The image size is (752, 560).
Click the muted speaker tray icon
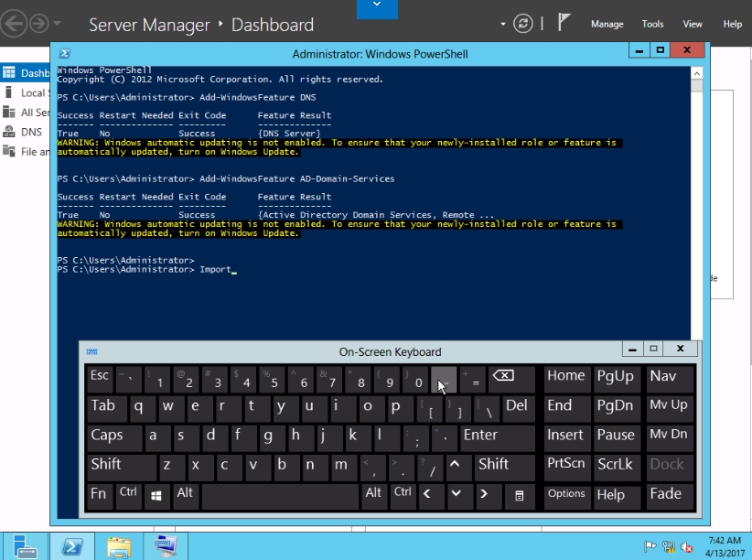click(686, 546)
